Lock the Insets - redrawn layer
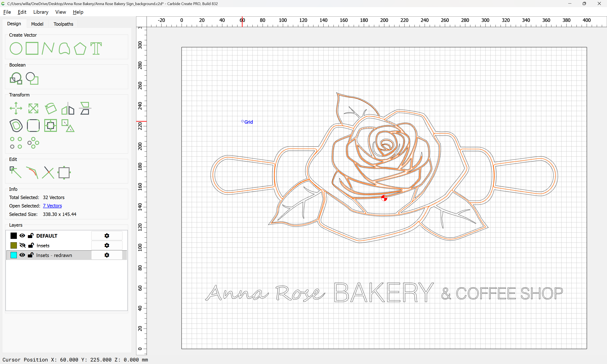Viewport: 607px width, 364px height. [x=30, y=255]
